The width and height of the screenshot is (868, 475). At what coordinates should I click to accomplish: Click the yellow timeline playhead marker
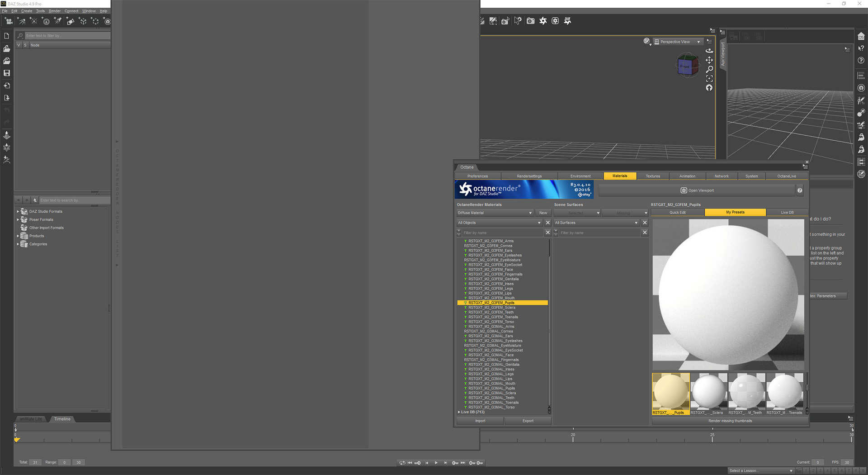(x=17, y=439)
